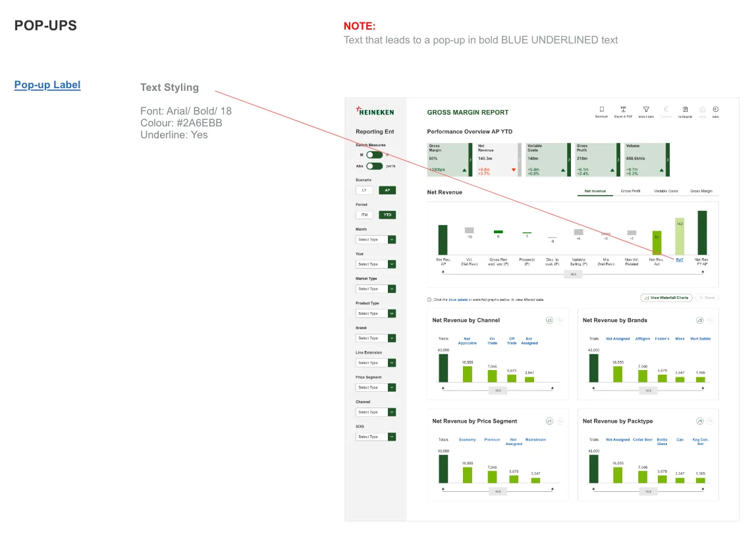Viewport: 756px width, 536px height.
Task: Open the Volume KPI card
Action: click(647, 159)
